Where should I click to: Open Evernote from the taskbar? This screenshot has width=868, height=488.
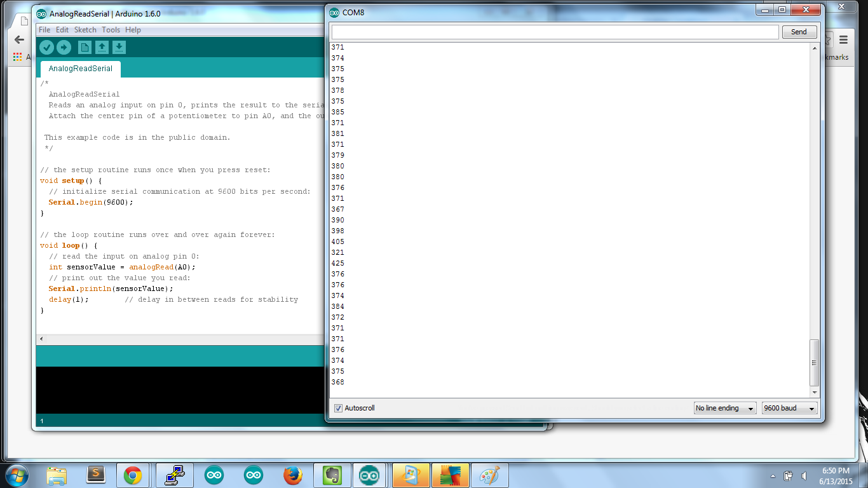tap(332, 475)
